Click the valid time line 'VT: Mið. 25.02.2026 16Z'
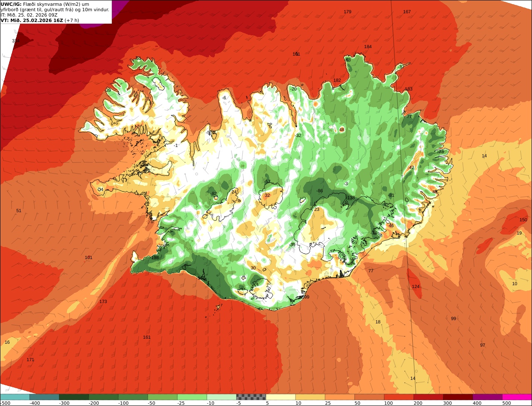Image resolution: width=532 pixels, height=406 pixels. click(x=32, y=20)
